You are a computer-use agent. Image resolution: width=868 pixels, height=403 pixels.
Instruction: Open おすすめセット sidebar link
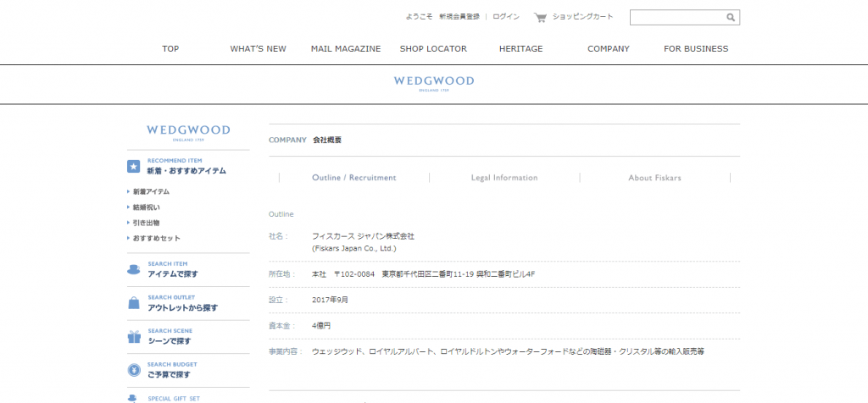[x=156, y=238]
